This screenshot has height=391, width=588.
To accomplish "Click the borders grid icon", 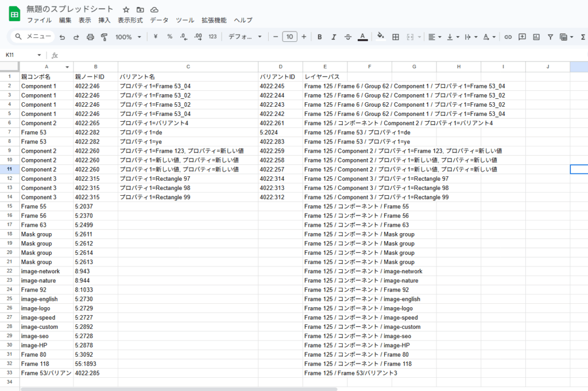I will [395, 37].
